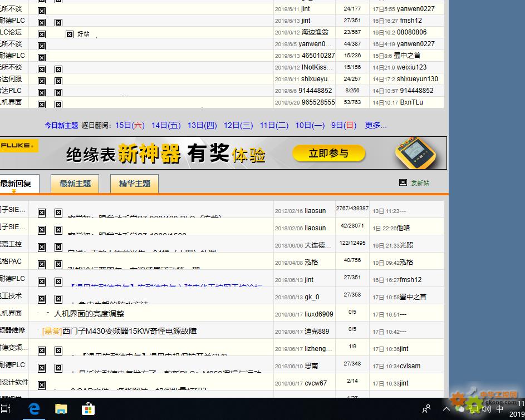Click the 工技术 forum label
The height and width of the screenshot is (420, 525).
pyautogui.click(x=11, y=296)
